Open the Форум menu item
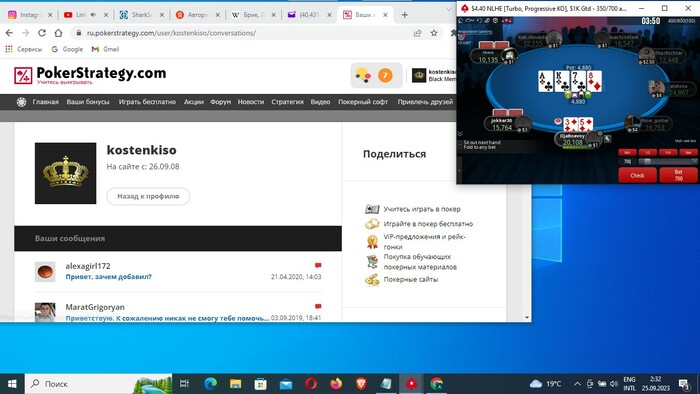Image resolution: width=700 pixels, height=394 pixels. coord(221,102)
